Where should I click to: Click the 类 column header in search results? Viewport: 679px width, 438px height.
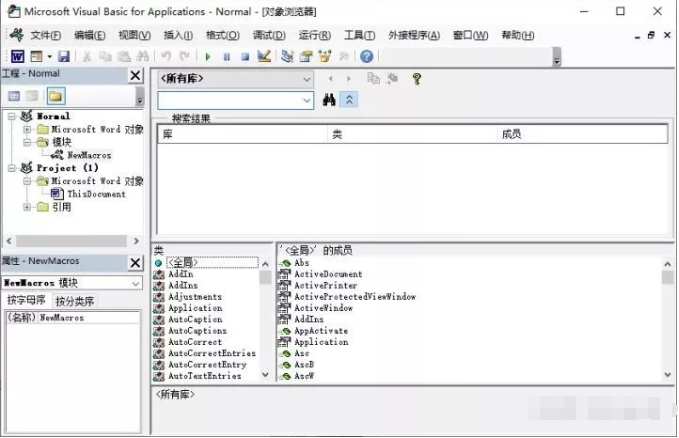pos(412,134)
